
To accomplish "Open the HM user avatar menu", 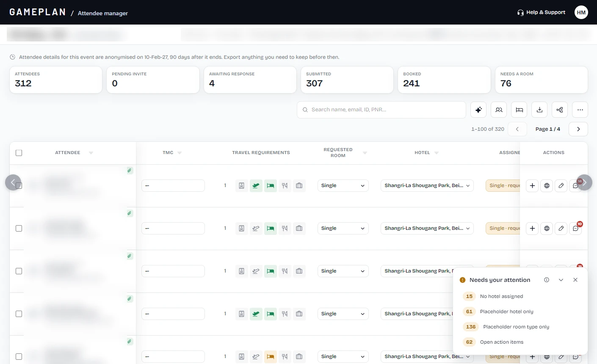I will (x=581, y=12).
